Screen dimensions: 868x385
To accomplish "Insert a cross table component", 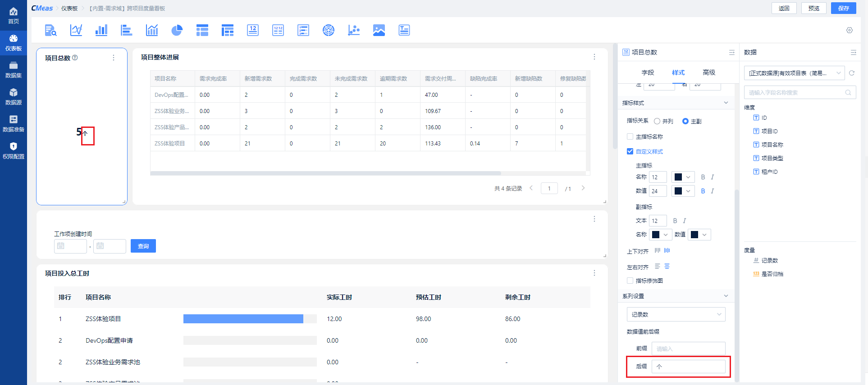I will pos(228,30).
